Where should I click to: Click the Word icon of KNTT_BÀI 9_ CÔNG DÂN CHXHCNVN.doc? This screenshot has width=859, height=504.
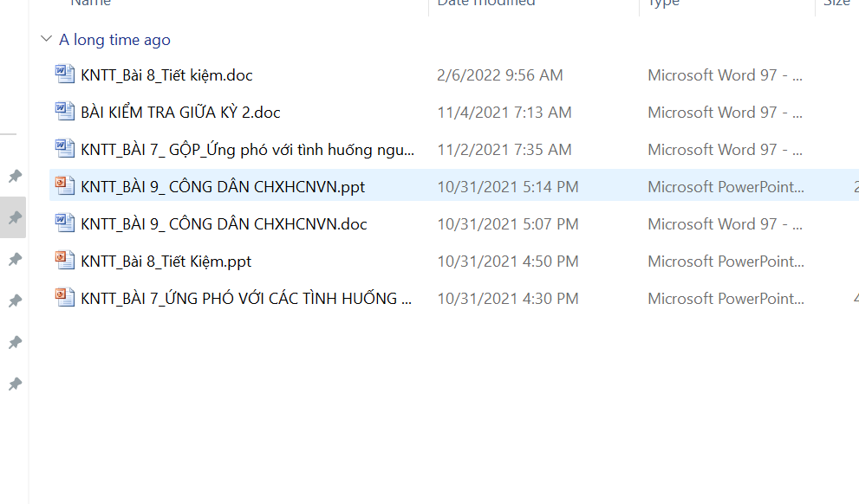65,223
